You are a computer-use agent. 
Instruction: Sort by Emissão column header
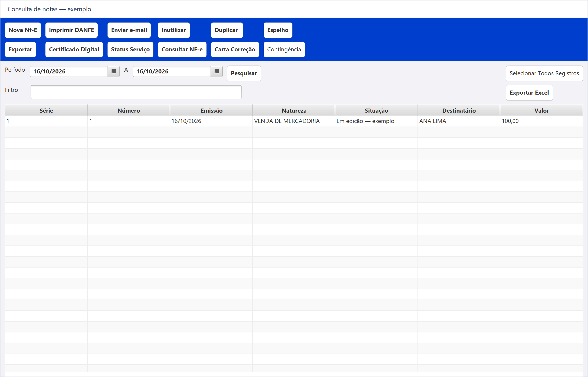click(x=211, y=110)
